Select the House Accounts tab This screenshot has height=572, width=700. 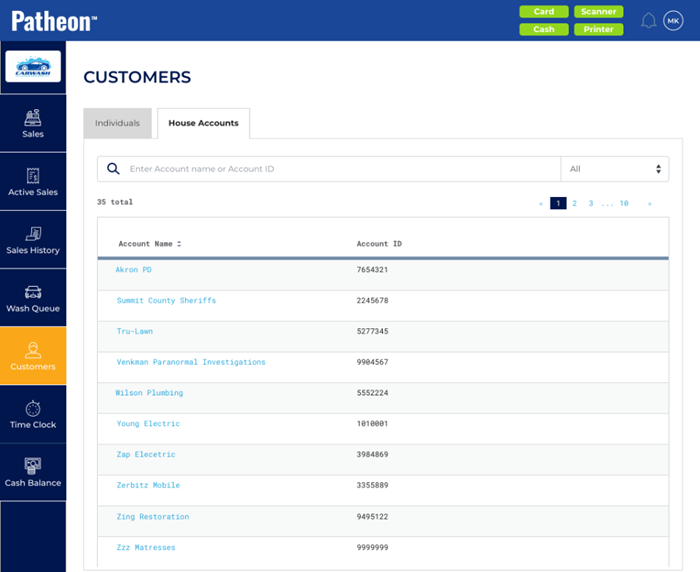[203, 123]
